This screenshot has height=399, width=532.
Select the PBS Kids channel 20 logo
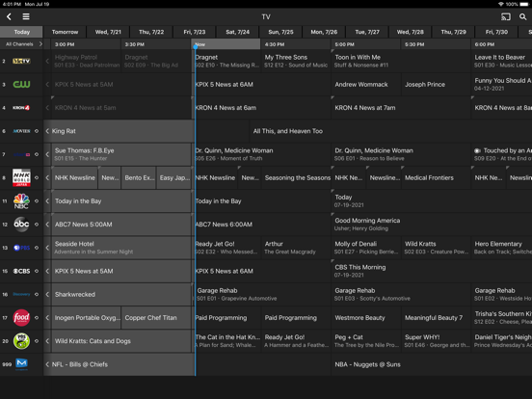(21, 341)
